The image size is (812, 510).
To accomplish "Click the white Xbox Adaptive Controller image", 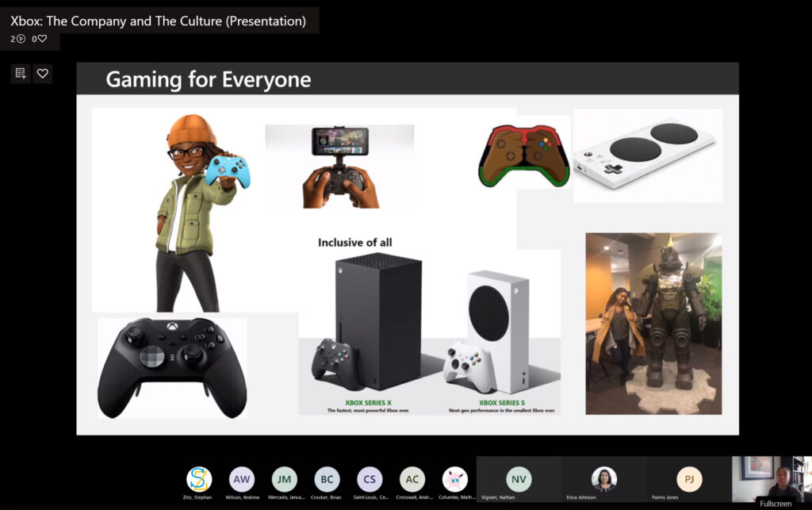I will tap(647, 155).
